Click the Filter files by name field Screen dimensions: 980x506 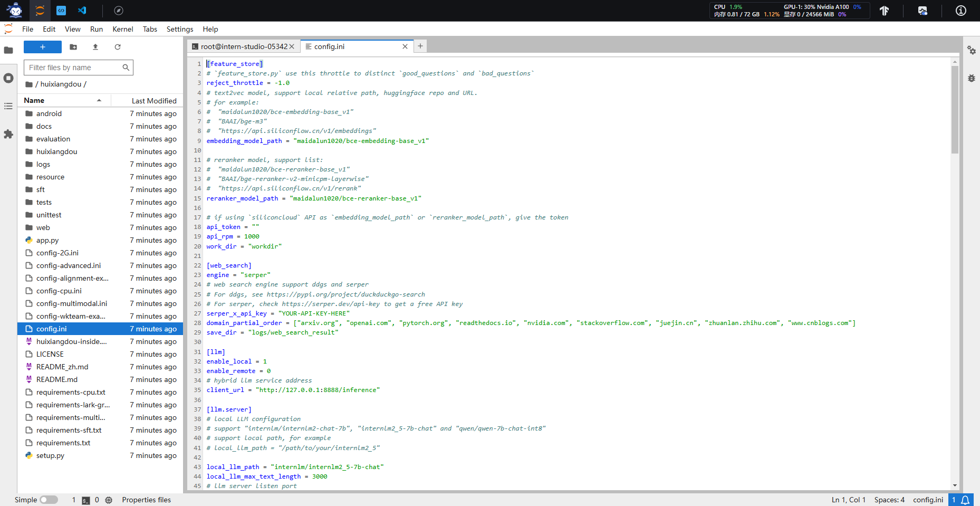pos(79,68)
